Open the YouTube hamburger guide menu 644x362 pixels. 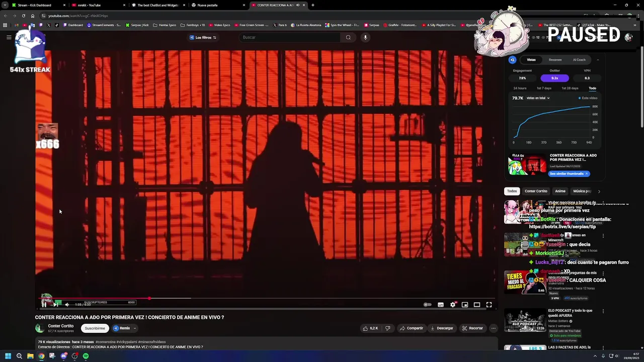click(x=9, y=37)
